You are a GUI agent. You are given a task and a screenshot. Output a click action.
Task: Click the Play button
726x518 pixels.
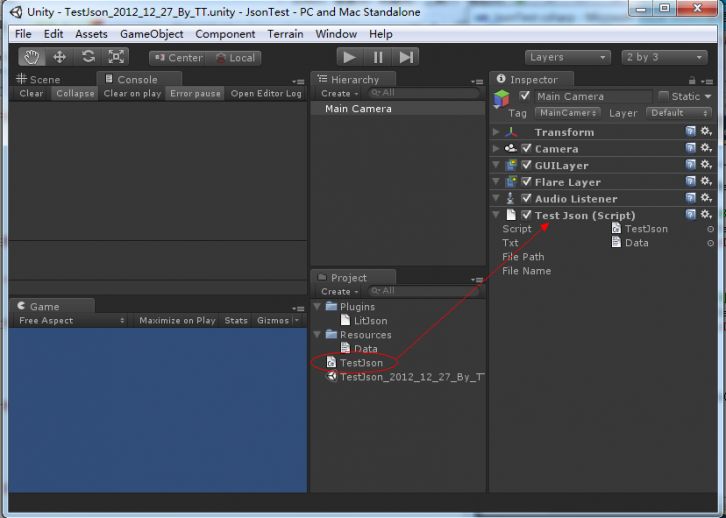[x=350, y=57]
